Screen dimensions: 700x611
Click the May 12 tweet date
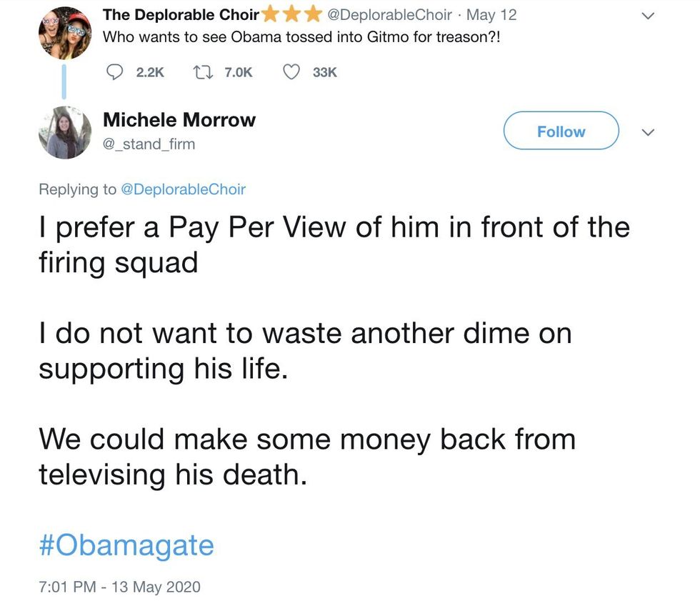click(x=491, y=14)
